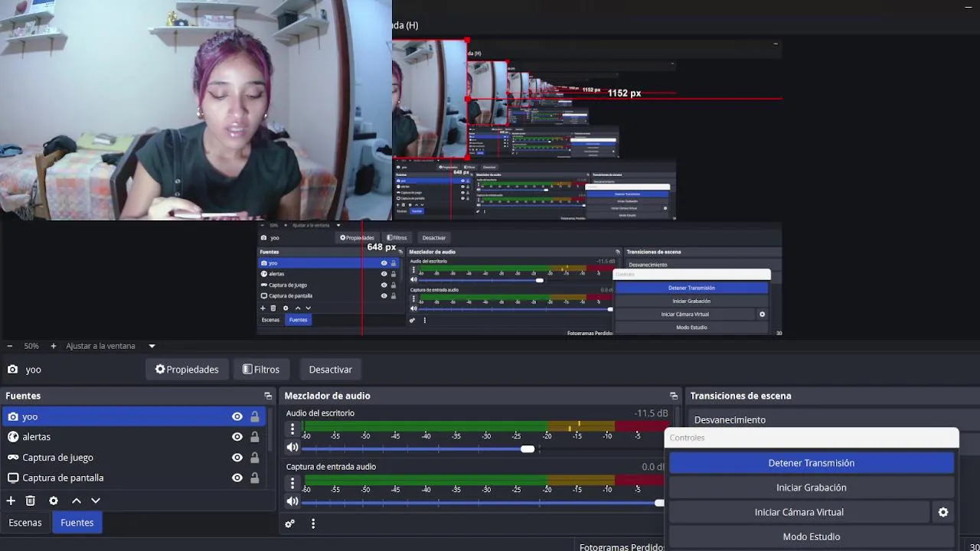Image resolution: width=980 pixels, height=551 pixels.
Task: Open advanced audio properties gears icon
Action: coord(290,523)
